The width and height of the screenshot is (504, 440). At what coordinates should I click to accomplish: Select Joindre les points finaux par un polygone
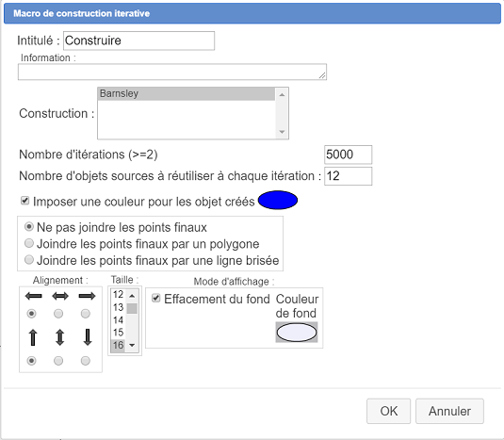29,243
